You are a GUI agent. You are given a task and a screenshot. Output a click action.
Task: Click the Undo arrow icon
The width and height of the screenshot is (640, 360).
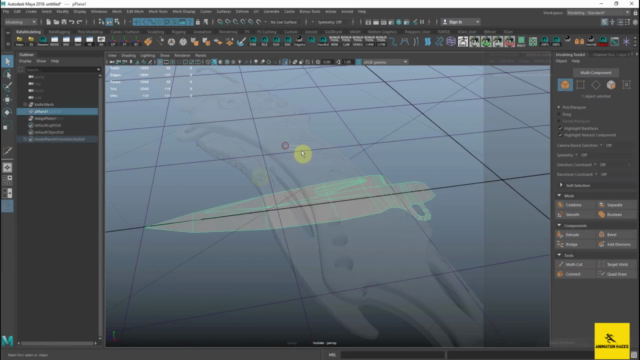[x=71, y=22]
